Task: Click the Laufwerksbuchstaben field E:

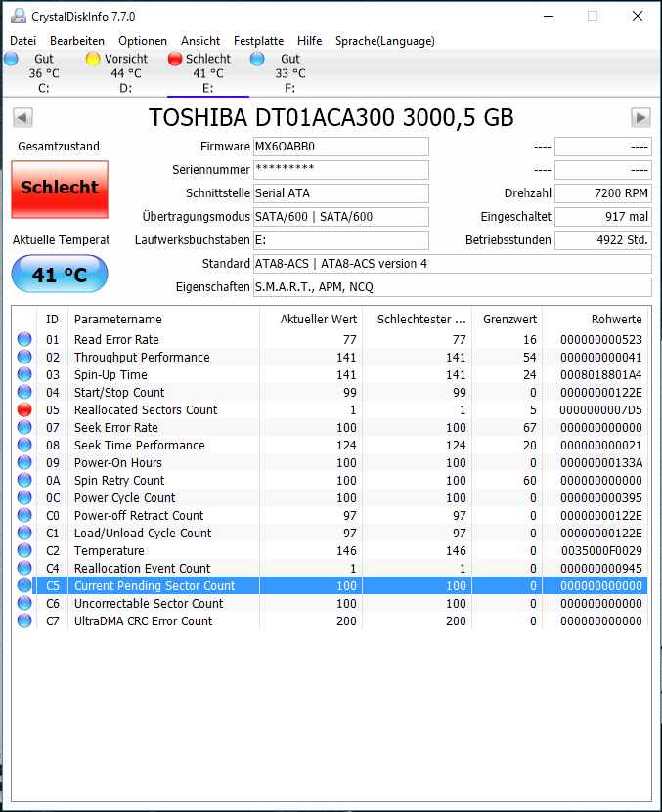Action: pos(341,240)
